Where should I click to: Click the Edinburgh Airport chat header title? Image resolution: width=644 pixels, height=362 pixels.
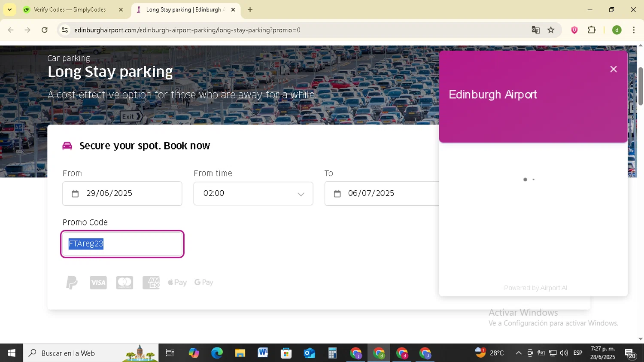[493, 94]
